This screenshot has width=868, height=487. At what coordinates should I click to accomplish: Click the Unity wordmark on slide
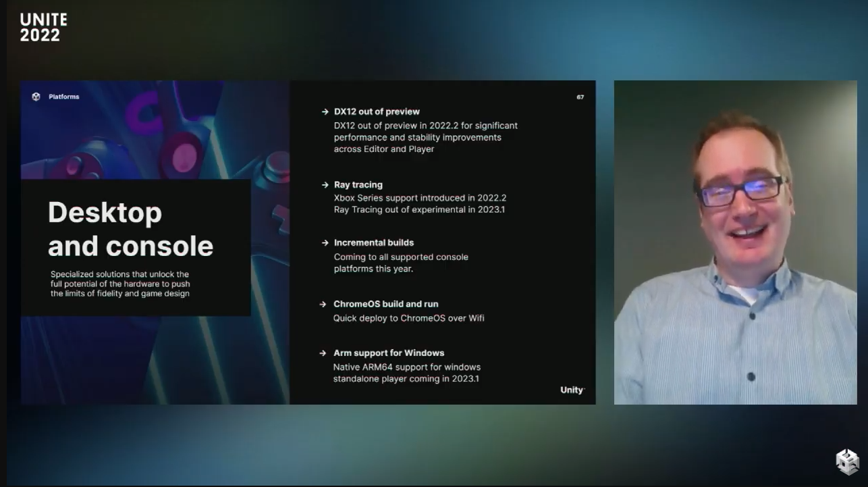(x=572, y=390)
